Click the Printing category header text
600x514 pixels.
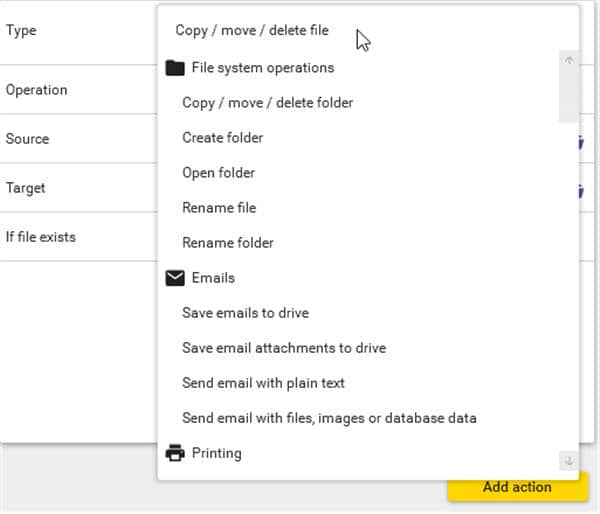click(216, 453)
